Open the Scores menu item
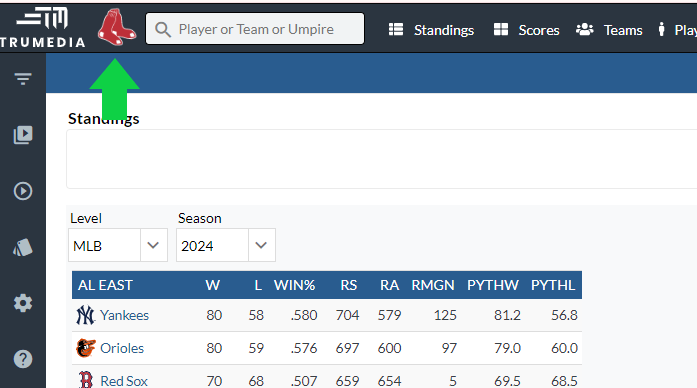697x388 pixels. tap(526, 30)
